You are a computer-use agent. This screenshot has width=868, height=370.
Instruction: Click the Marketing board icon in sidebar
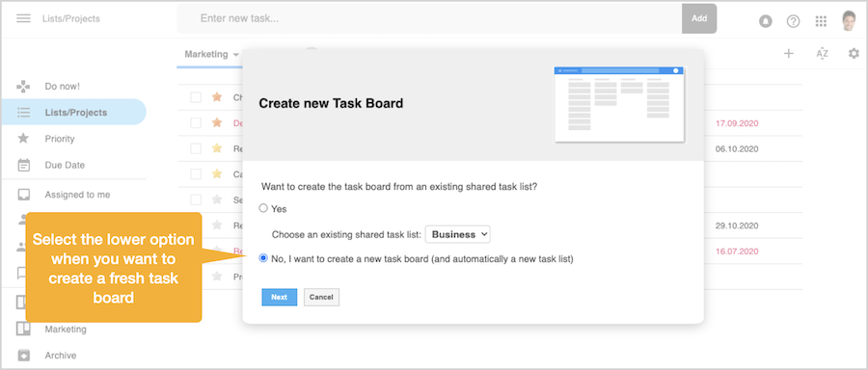click(23, 330)
